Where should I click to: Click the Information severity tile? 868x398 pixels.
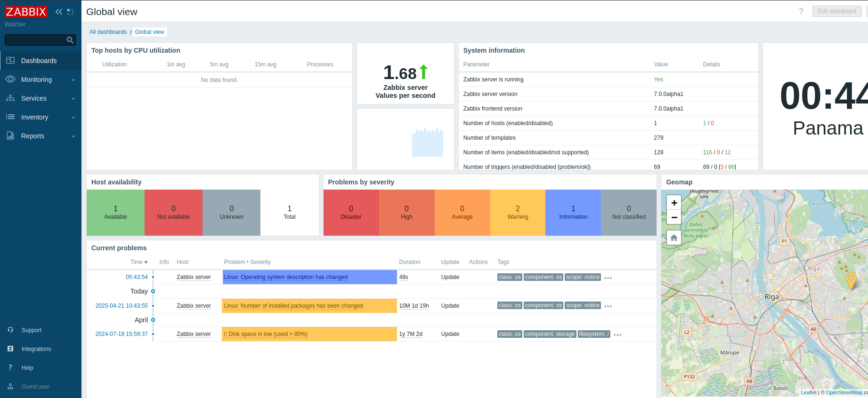(x=573, y=213)
